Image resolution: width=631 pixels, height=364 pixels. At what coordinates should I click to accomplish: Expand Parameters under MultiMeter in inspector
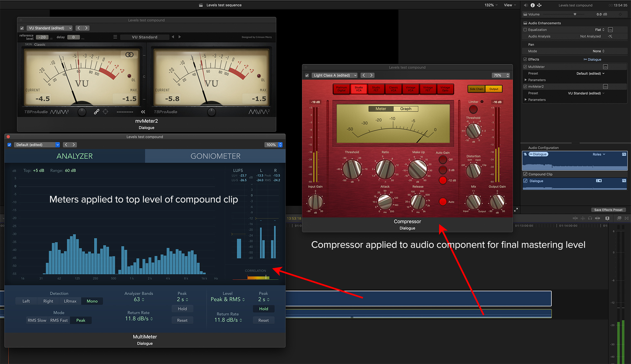pos(526,80)
